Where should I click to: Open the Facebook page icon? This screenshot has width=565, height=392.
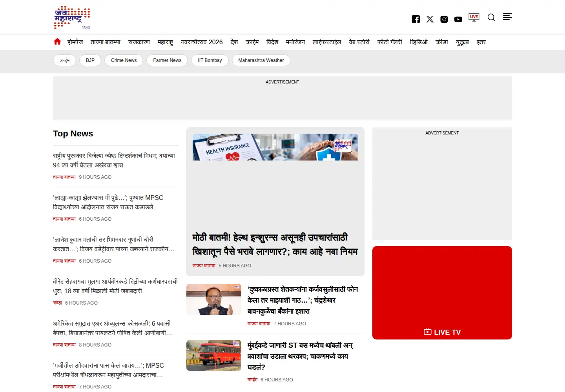416,19
